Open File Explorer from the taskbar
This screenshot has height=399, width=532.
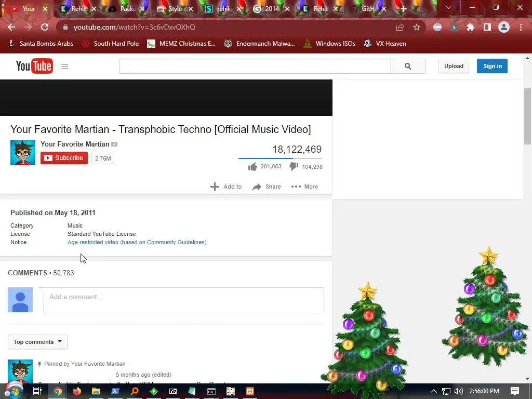click(96, 391)
